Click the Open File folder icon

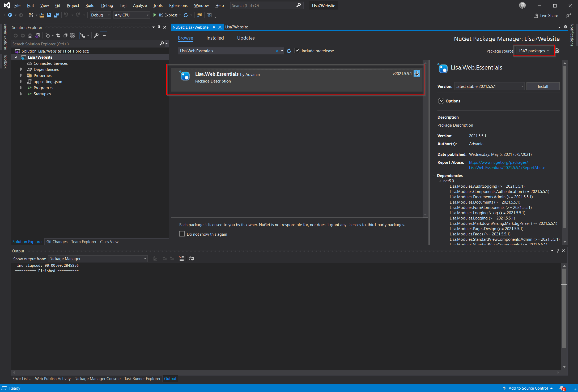(42, 15)
